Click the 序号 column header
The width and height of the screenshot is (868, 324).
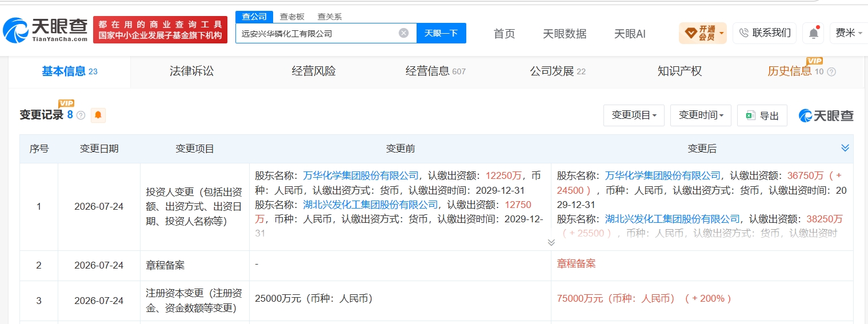39,149
